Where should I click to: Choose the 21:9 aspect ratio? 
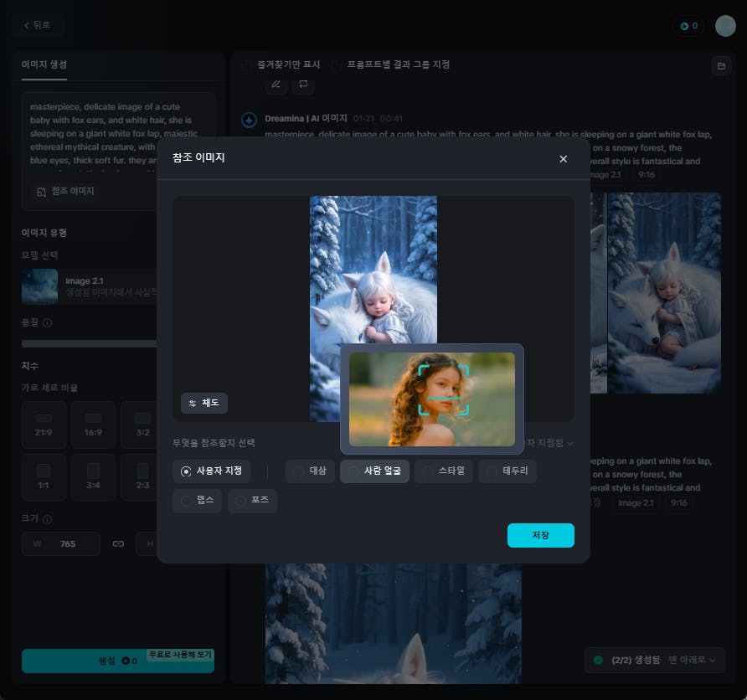(44, 425)
